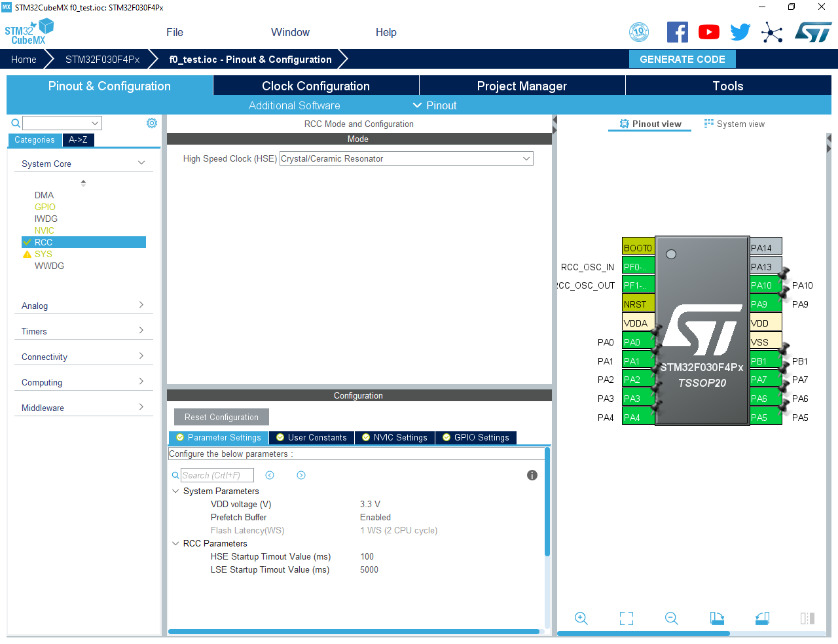Expand the Computing category
Image resolution: width=838 pixels, height=644 pixels.
coord(141,382)
